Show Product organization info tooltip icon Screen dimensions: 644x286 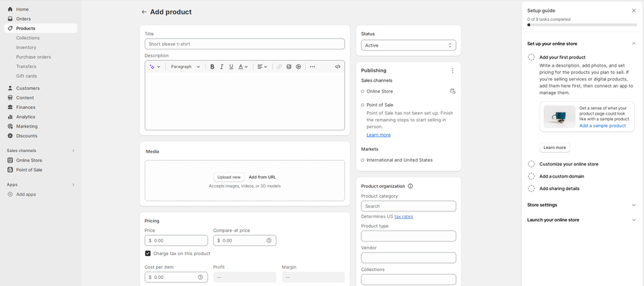point(410,186)
